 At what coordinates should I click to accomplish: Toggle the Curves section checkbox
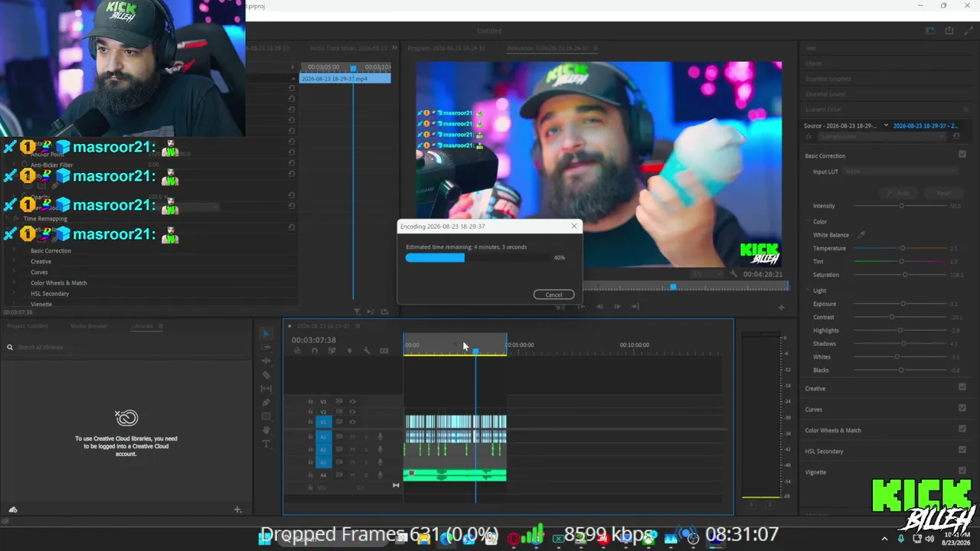coord(962,408)
